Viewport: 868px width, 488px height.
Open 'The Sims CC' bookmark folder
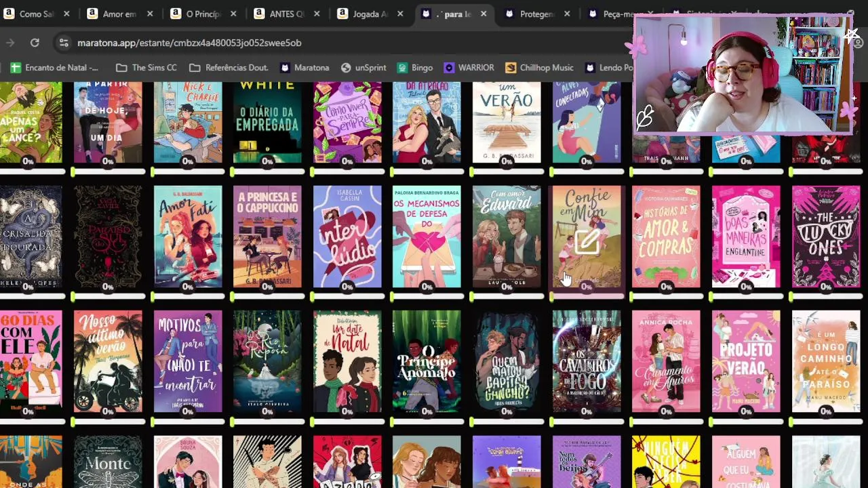(x=147, y=68)
